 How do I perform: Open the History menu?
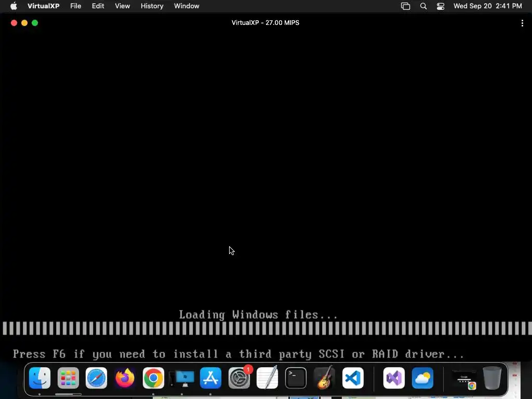coord(152,6)
